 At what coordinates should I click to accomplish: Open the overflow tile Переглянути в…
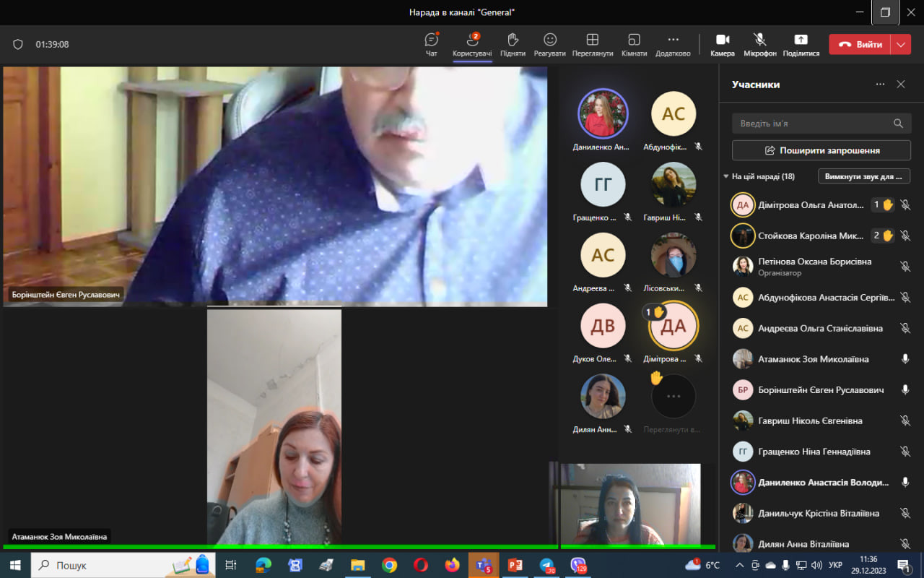674,402
